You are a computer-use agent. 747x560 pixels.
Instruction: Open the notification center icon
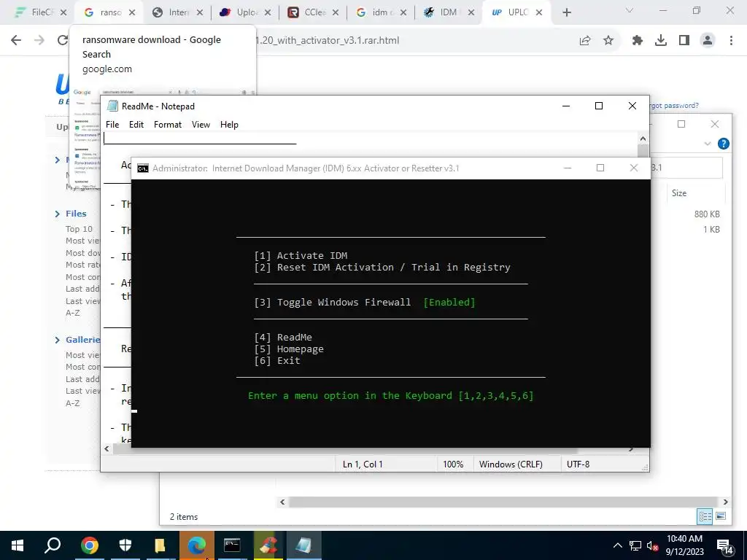tap(724, 547)
